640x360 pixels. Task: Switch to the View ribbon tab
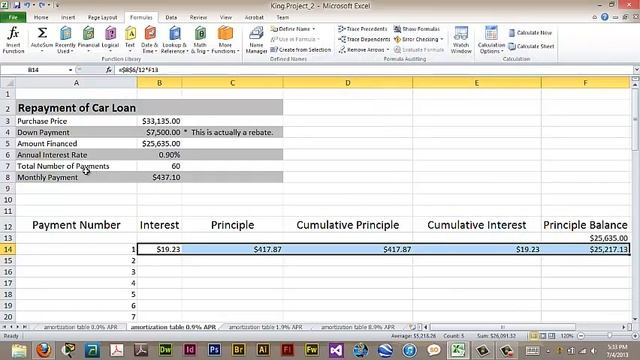226,18
